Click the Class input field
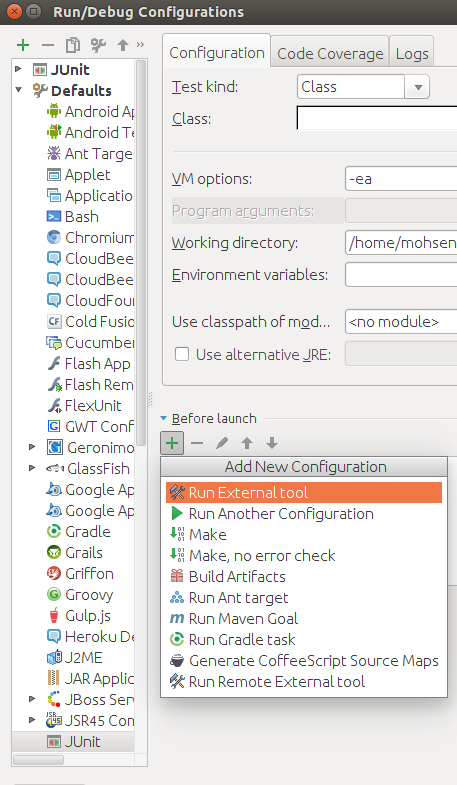This screenshot has height=785, width=457. pos(377,118)
